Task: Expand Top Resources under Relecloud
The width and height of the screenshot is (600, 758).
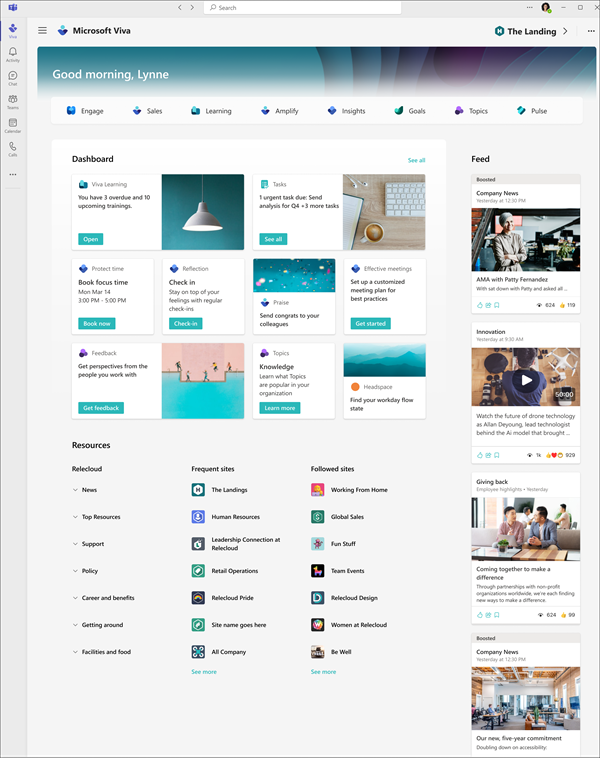Action: point(75,517)
